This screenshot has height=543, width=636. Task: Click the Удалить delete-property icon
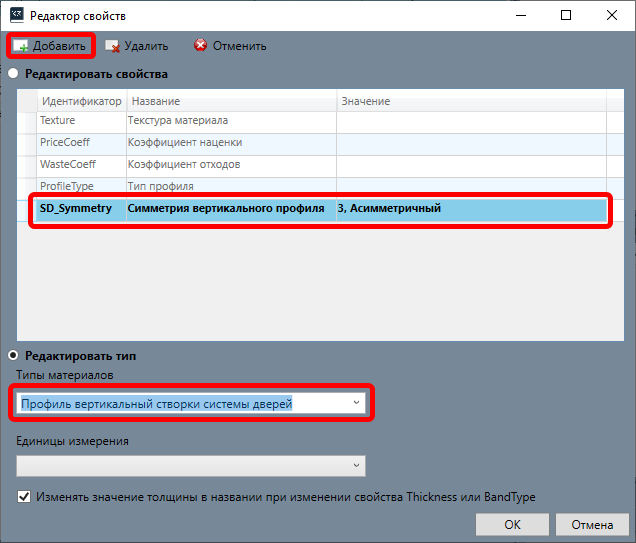tap(112, 46)
